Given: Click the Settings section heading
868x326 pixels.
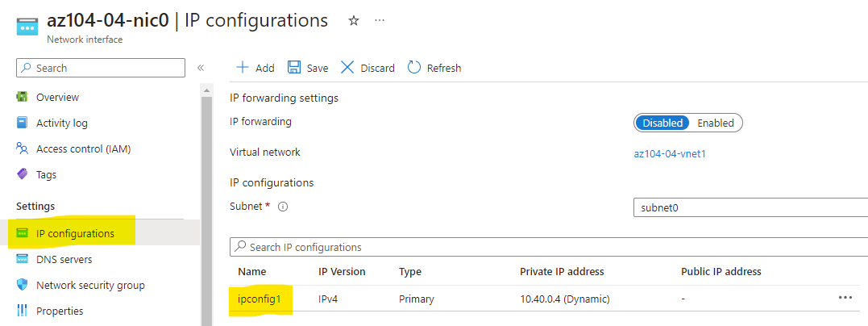Looking at the screenshot, I should pyautogui.click(x=35, y=207).
